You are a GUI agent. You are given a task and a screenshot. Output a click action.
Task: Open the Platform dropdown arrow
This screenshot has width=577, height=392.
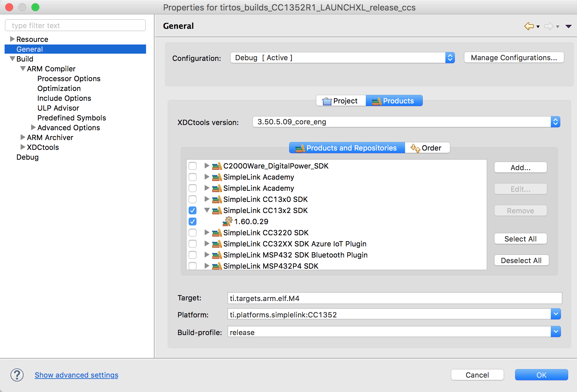tap(556, 314)
